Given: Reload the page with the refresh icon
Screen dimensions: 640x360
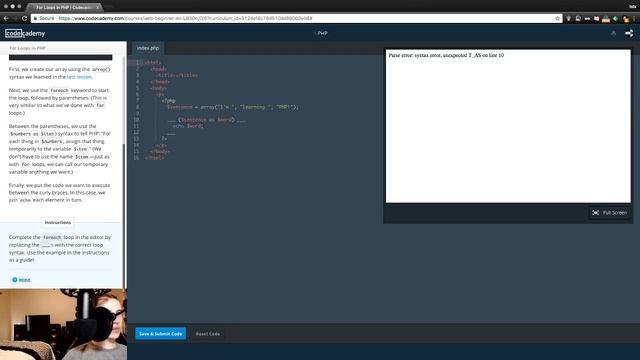Looking at the screenshot, I should 24,18.
